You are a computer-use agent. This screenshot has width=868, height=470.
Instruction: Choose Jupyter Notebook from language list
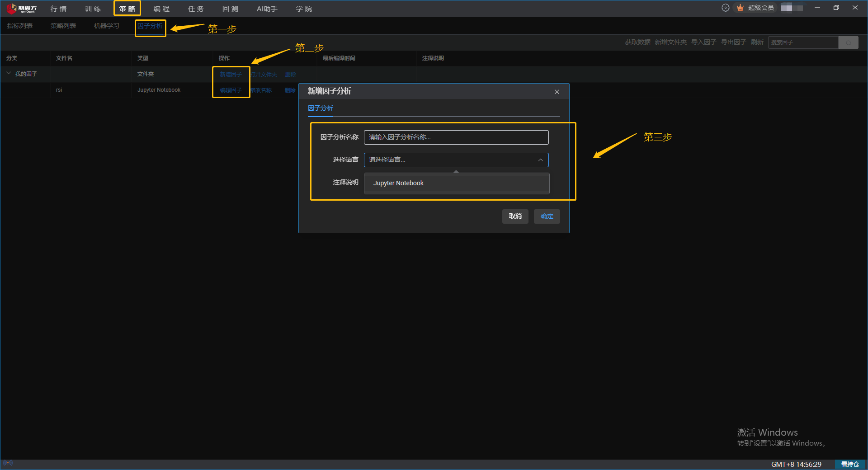pos(457,183)
